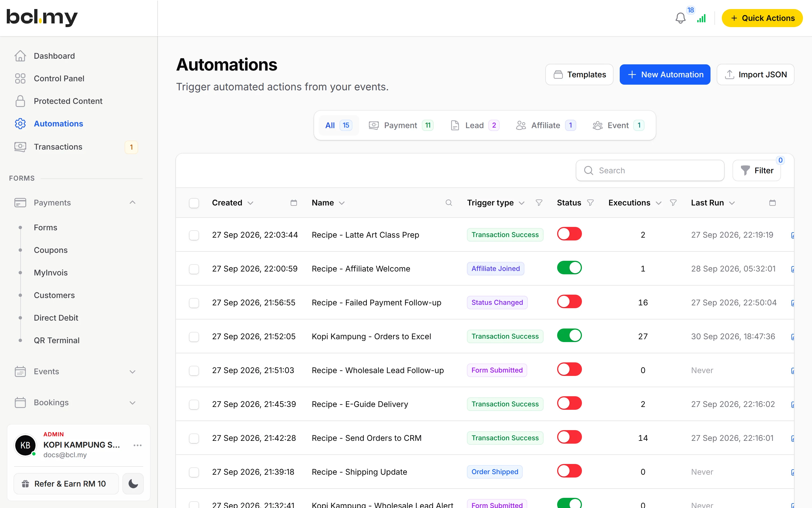Image resolution: width=812 pixels, height=508 pixels.
Task: Sort by the Created column
Action: tap(233, 203)
